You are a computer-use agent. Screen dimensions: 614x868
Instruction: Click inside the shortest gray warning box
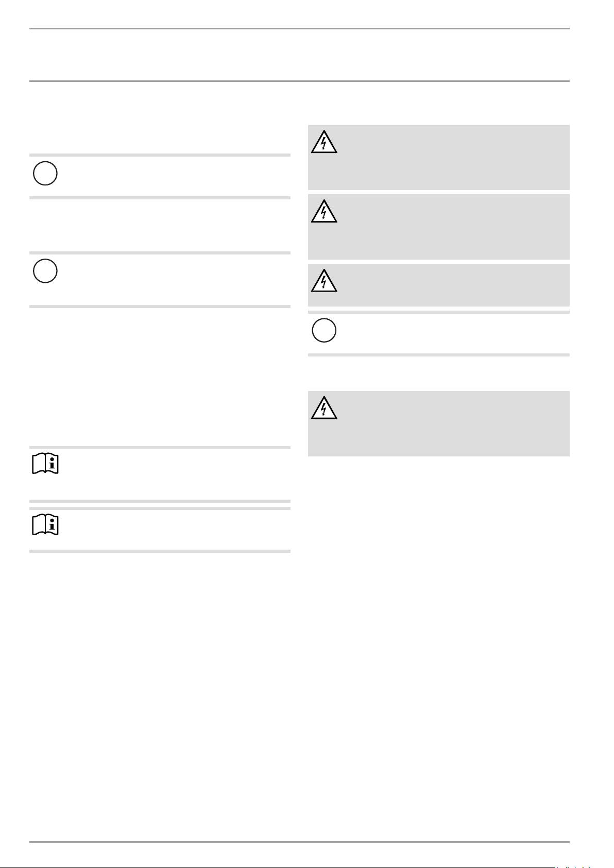448,285
